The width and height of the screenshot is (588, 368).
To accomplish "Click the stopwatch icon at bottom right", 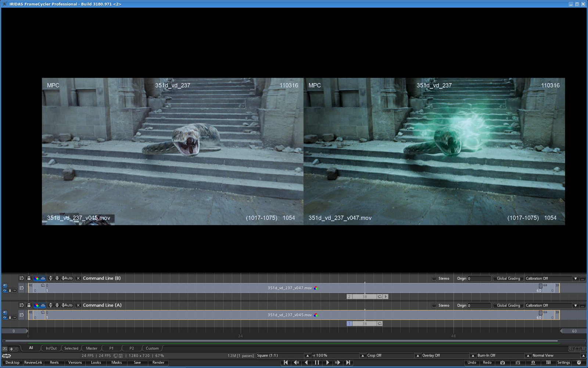I will [579, 362].
